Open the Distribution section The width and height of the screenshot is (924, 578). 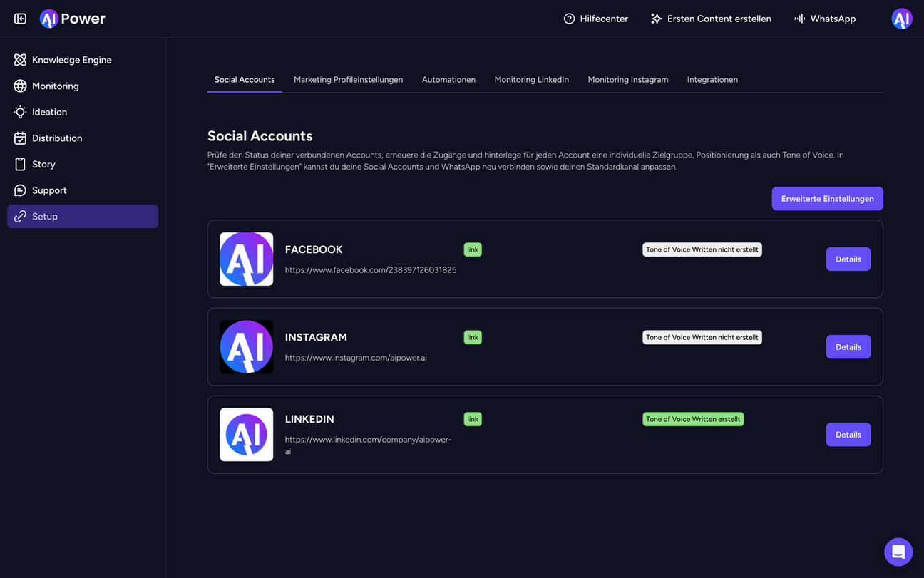[x=57, y=138]
